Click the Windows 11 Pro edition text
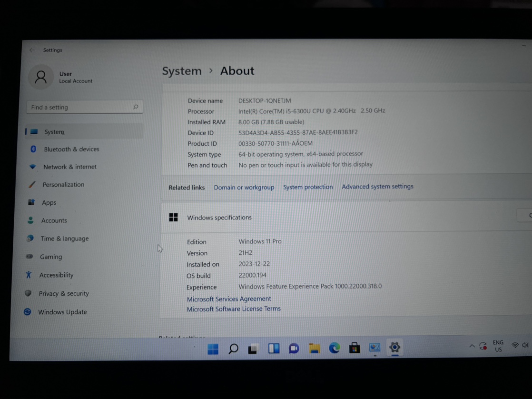532x399 pixels. click(260, 241)
